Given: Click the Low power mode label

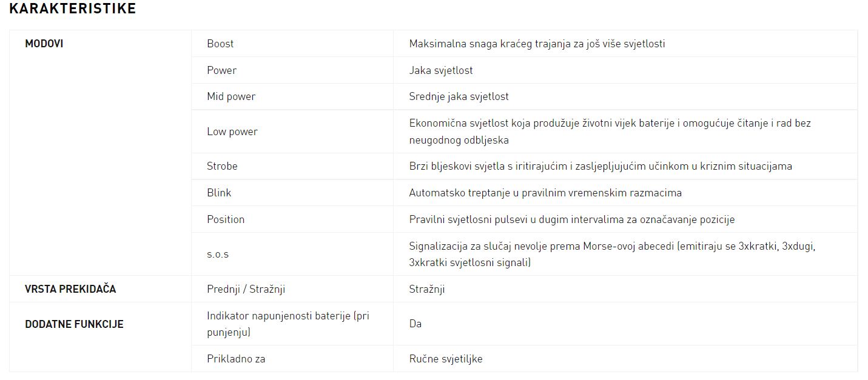Looking at the screenshot, I should tap(232, 132).
